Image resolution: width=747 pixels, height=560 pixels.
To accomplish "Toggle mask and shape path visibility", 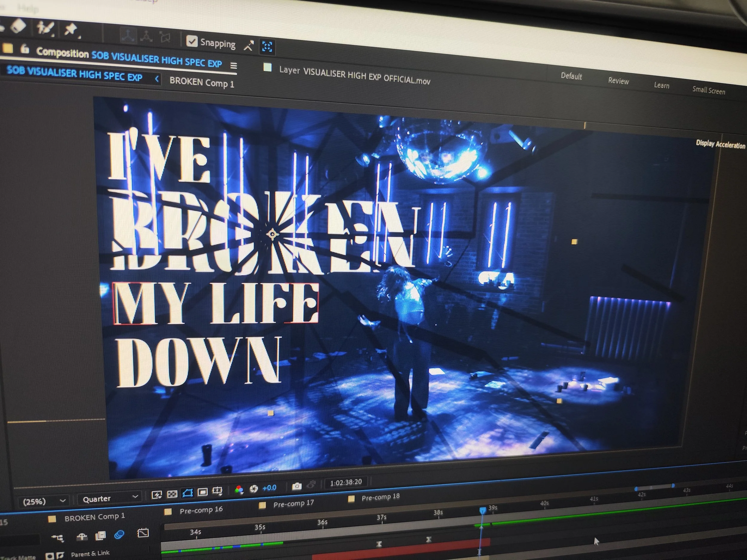I will [187, 493].
